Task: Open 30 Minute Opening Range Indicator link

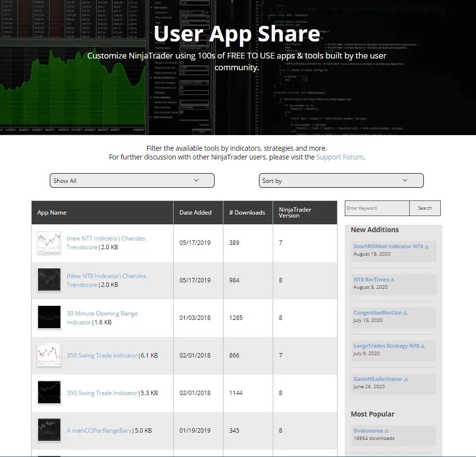Action: (x=102, y=318)
